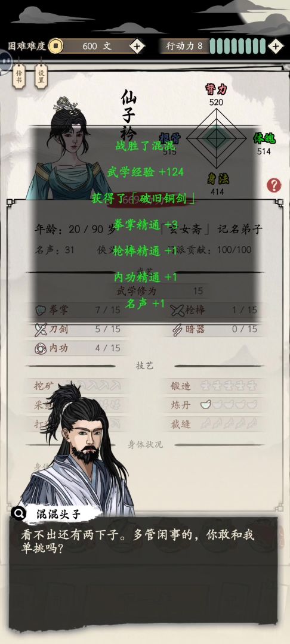Click the 锻造 forging skill stars
The image size is (290, 644).
point(229,386)
